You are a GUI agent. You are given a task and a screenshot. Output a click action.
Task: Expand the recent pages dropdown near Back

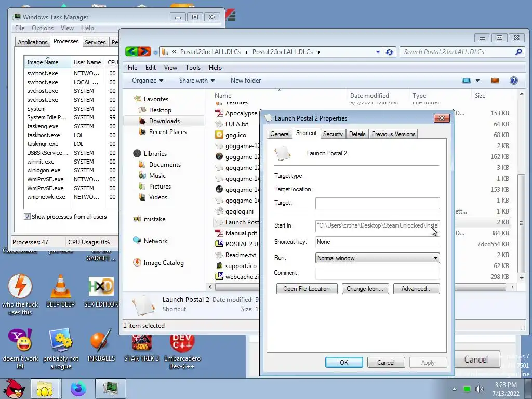click(x=155, y=52)
